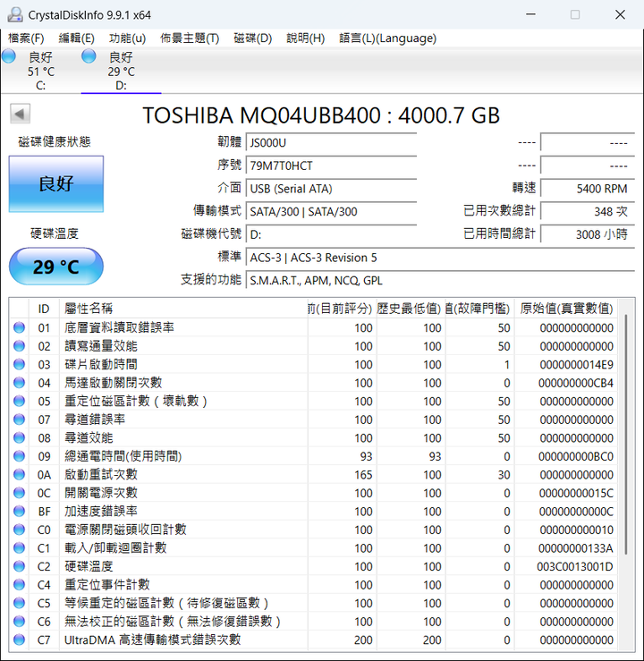This screenshot has height=661, width=644.
Task: Click the status orb for drive D:
Action: click(89, 56)
